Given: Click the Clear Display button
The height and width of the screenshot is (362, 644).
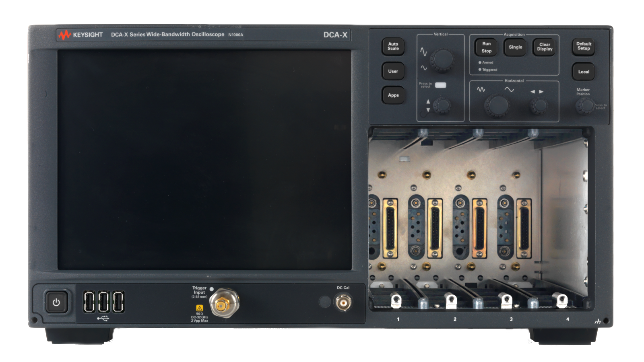Looking at the screenshot, I should point(545,47).
